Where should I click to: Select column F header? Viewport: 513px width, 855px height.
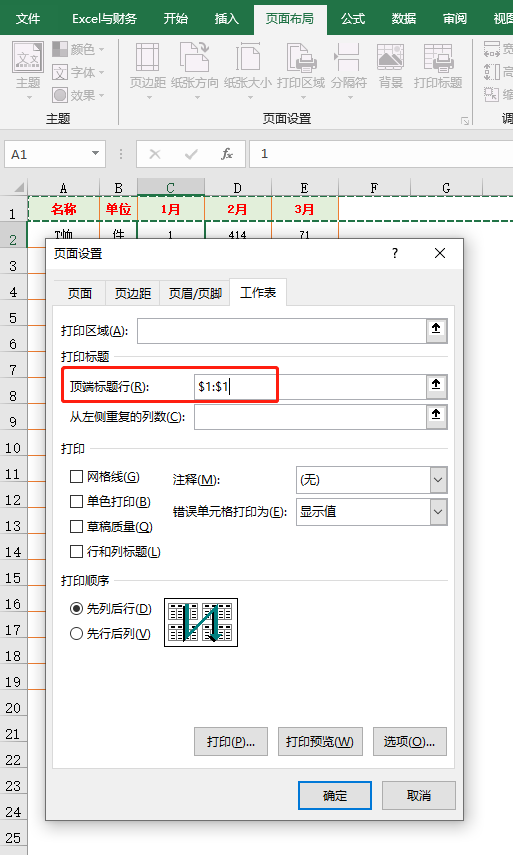pos(374,188)
